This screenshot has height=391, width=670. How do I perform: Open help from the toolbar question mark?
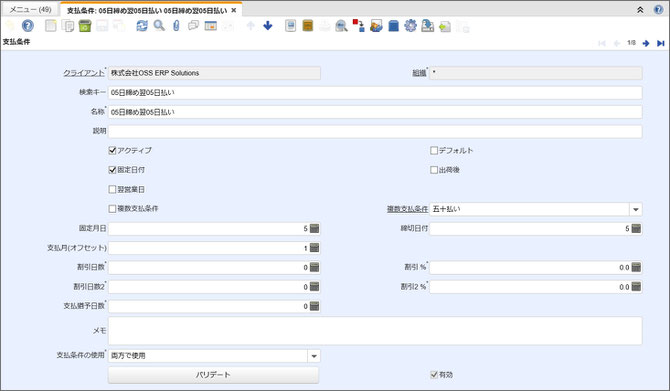point(28,26)
